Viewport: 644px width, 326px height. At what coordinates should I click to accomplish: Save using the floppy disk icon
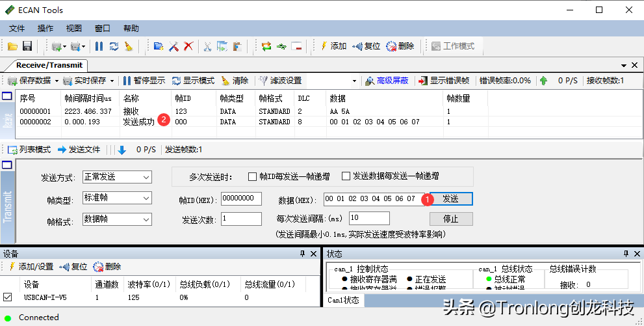[x=27, y=46]
